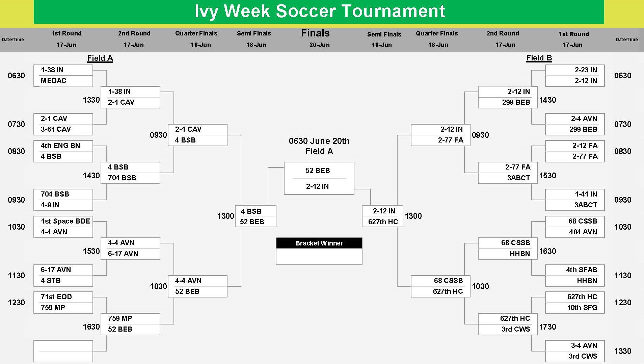Image resolution: width=644 pixels, height=364 pixels.
Task: Click the empty Bracket Winner result field
Action: click(x=319, y=257)
